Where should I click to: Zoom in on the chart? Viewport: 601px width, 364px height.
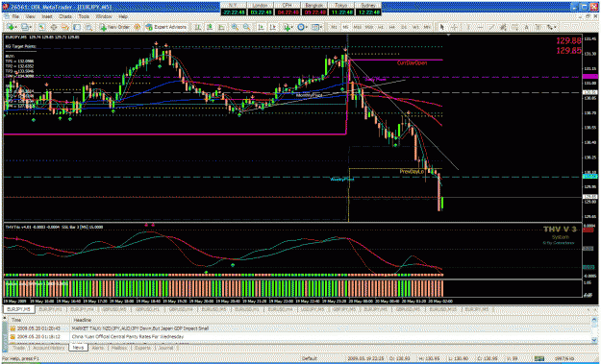(x=235, y=27)
